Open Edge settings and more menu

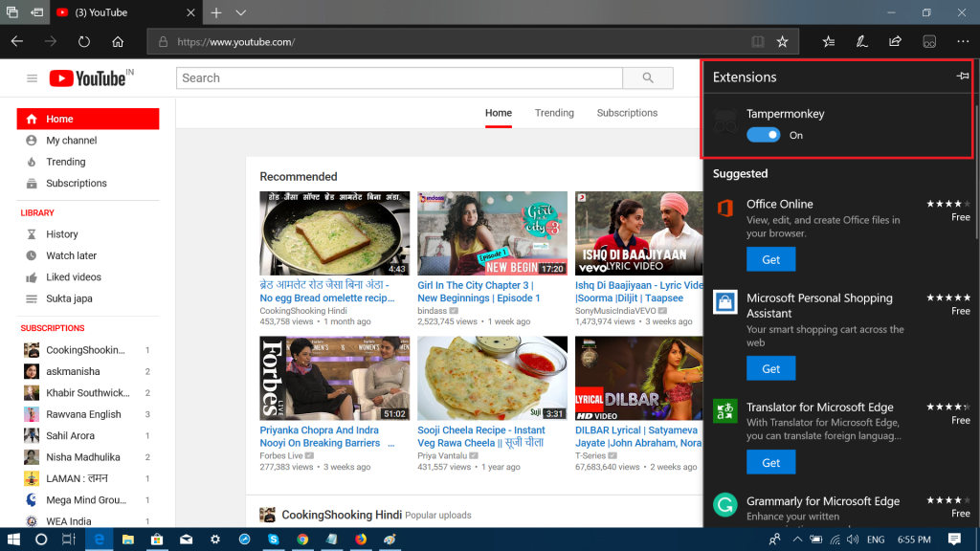coord(963,42)
